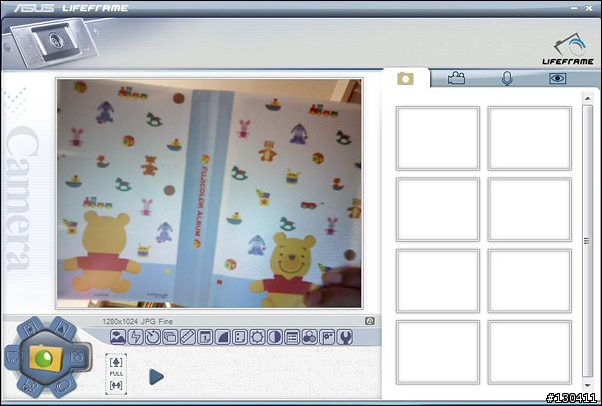Click the gallery scrollbar up arrow

(587, 99)
